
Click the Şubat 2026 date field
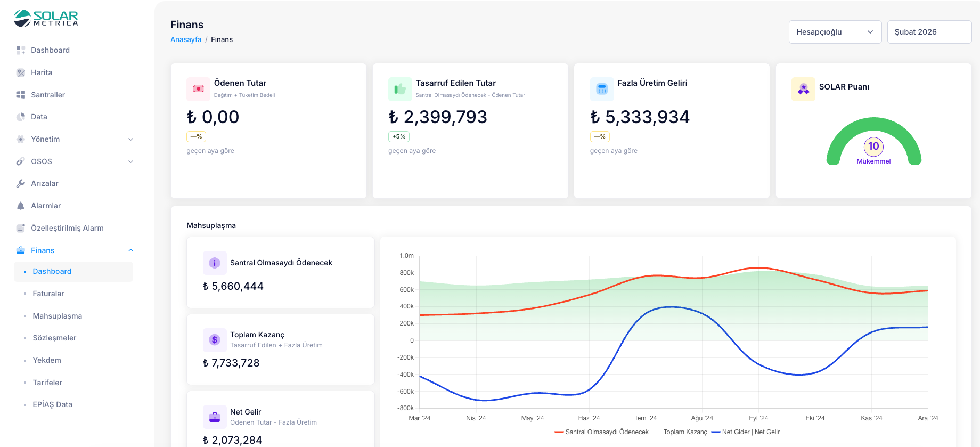pos(929,32)
